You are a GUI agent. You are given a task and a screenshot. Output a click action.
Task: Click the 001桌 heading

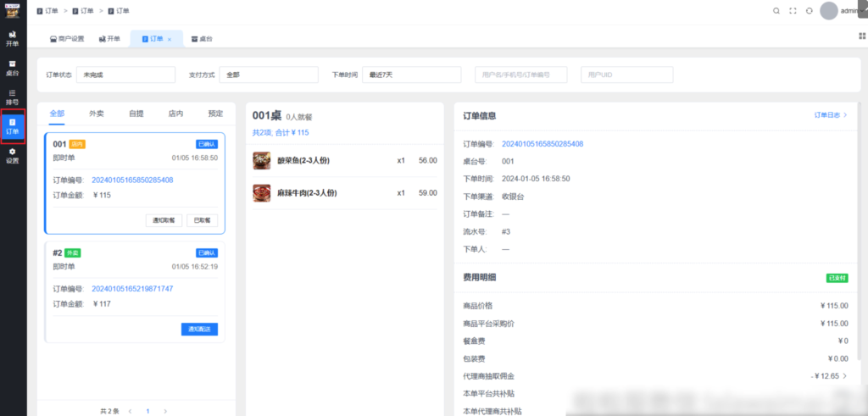pos(267,115)
